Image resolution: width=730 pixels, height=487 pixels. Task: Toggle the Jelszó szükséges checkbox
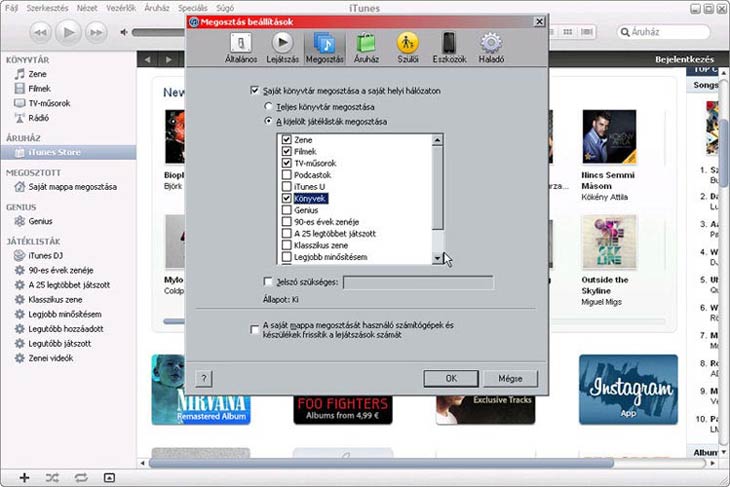coord(267,283)
